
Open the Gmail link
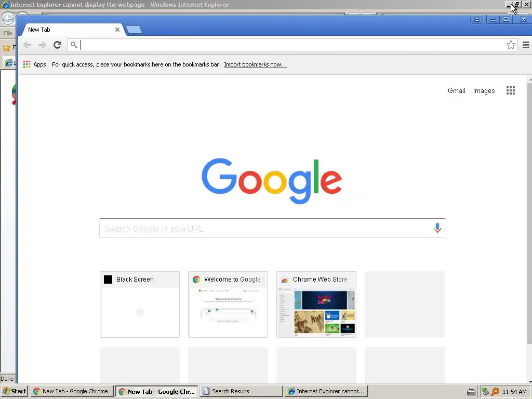[x=456, y=90]
